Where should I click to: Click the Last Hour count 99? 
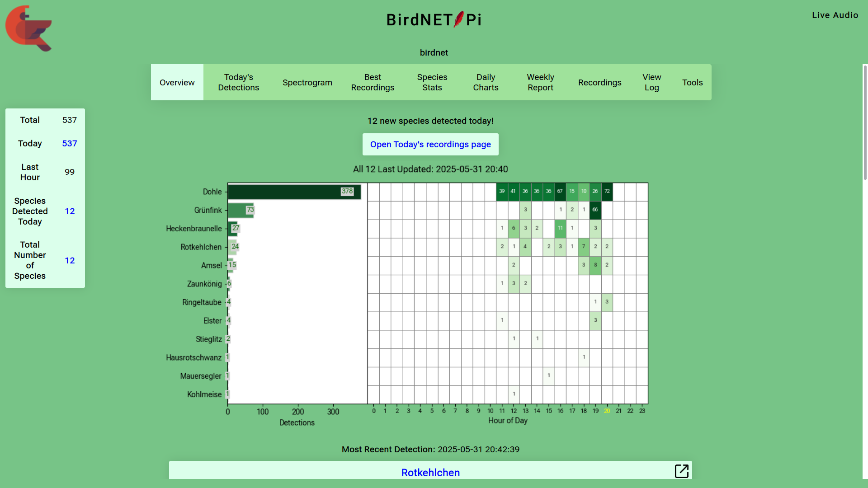point(70,172)
